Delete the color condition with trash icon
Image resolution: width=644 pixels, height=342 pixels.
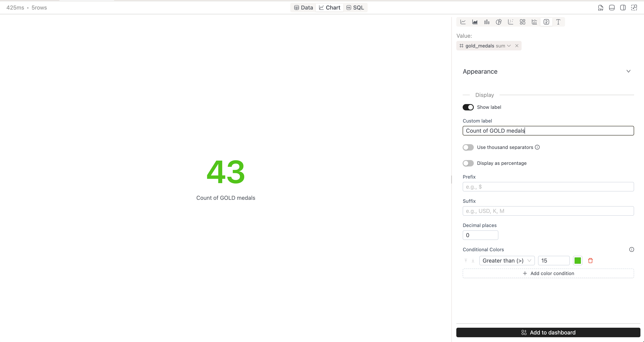coord(590,261)
